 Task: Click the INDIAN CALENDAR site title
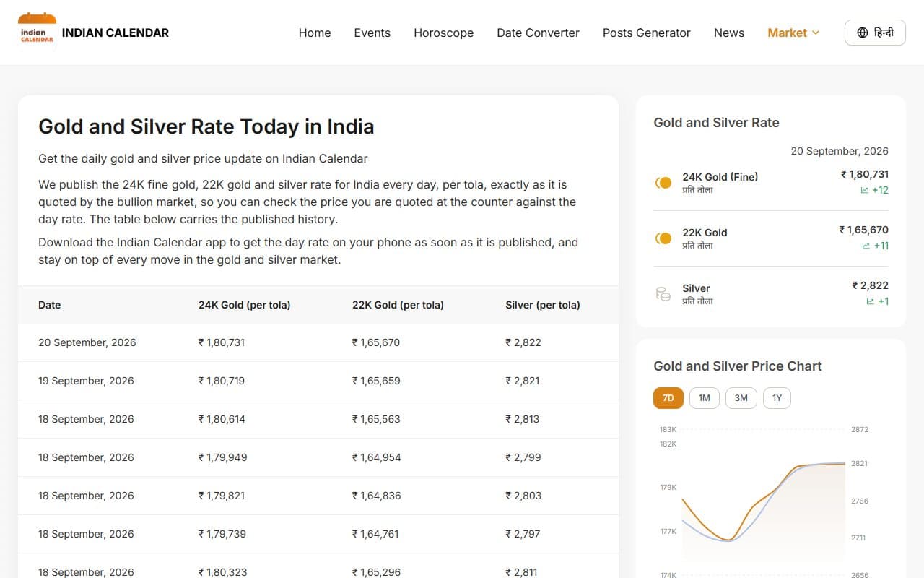[115, 33]
